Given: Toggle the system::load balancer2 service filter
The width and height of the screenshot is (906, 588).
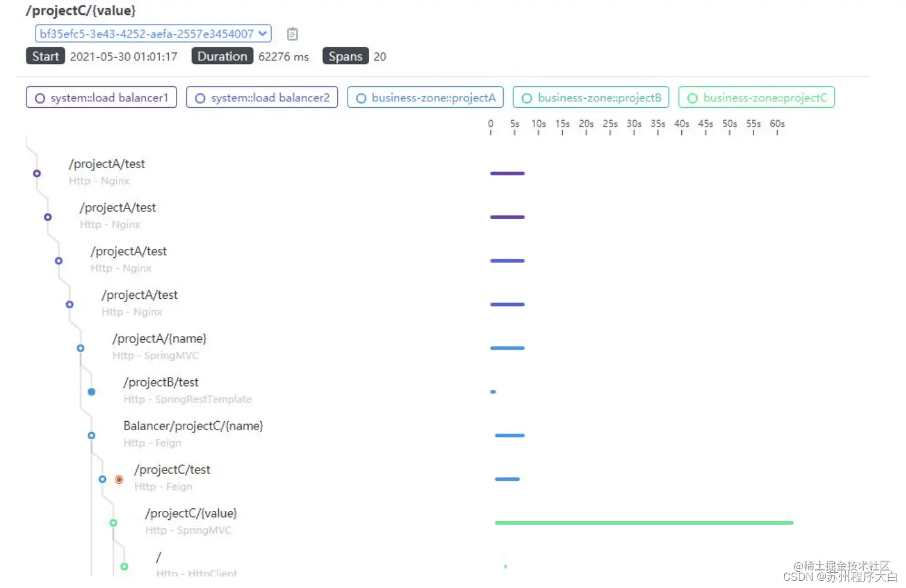Looking at the screenshot, I should tap(262, 98).
